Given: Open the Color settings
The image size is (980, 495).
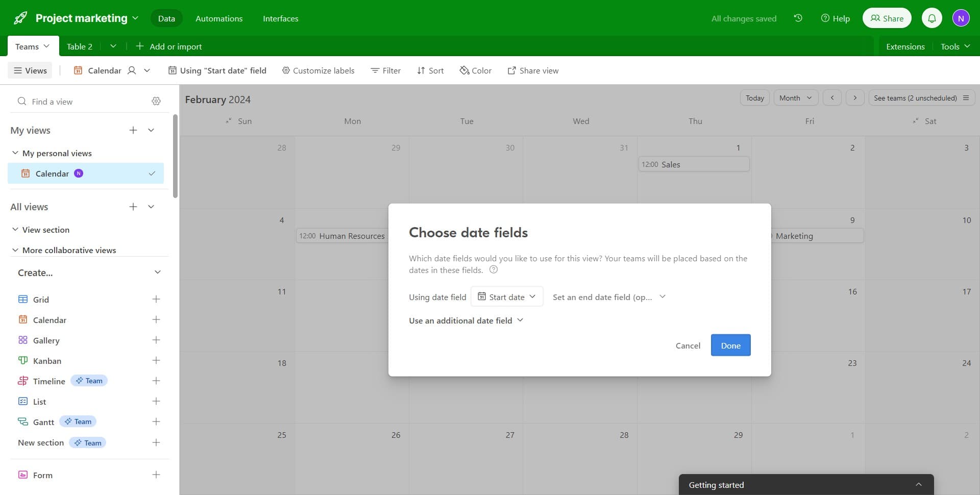Looking at the screenshot, I should 475,70.
